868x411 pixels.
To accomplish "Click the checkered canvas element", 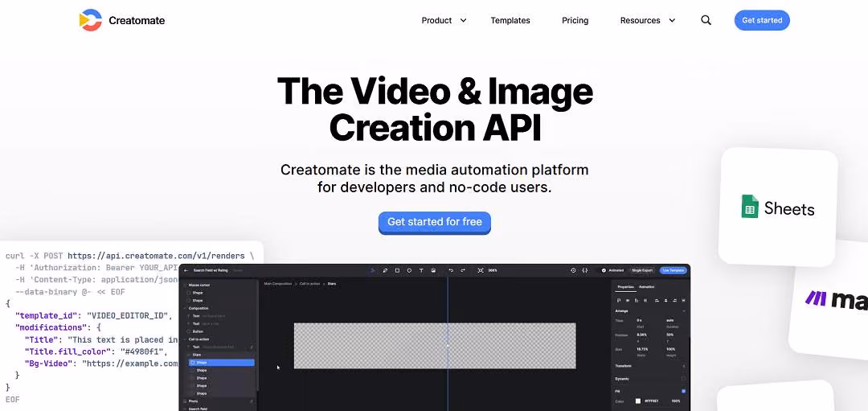I will (x=435, y=346).
